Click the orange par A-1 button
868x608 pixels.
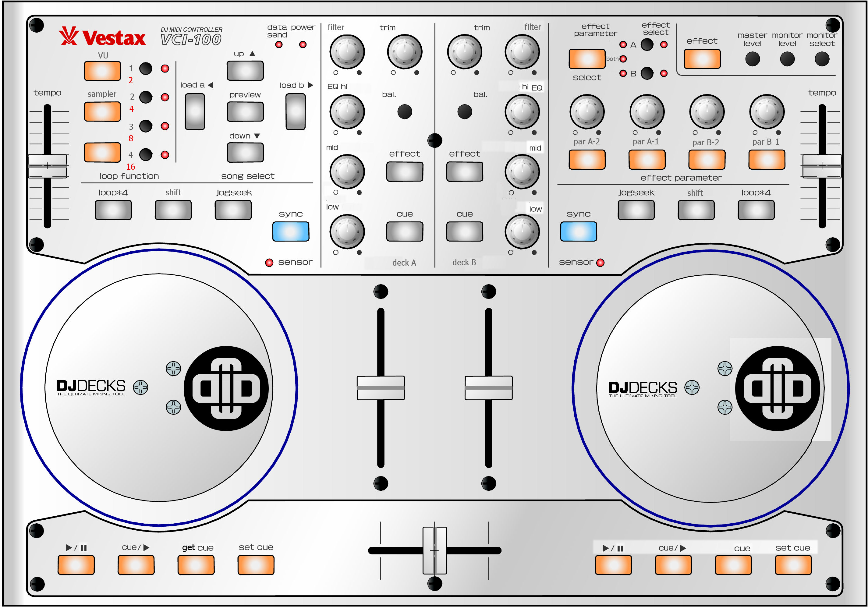[647, 160]
